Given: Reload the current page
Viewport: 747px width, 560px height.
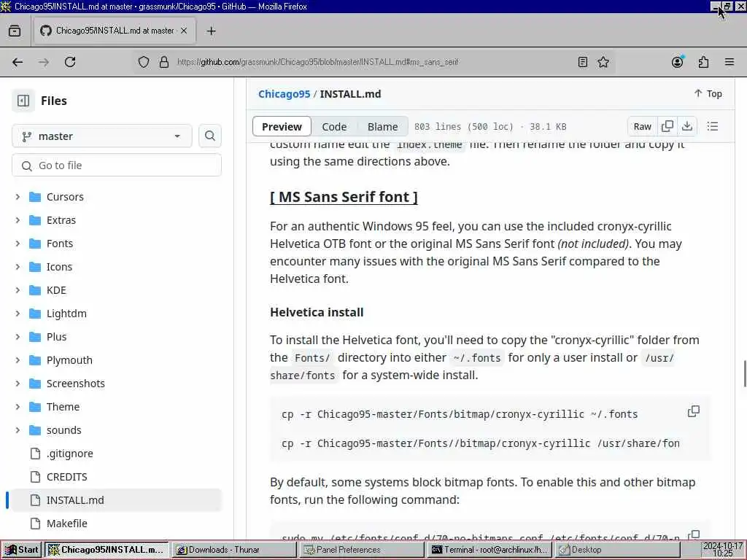Looking at the screenshot, I should coord(70,62).
